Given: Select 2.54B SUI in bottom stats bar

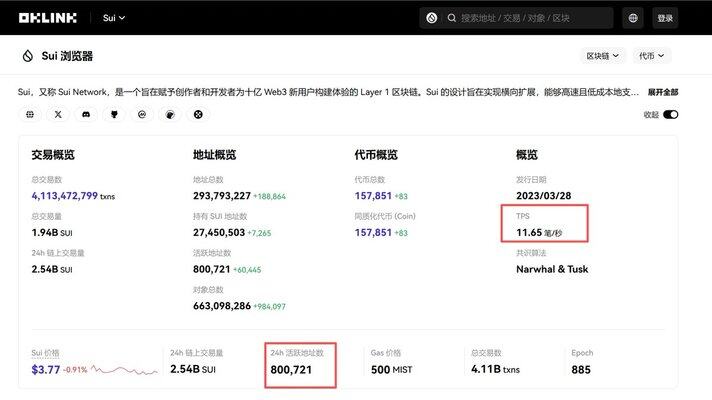Looking at the screenshot, I should pos(193,369).
